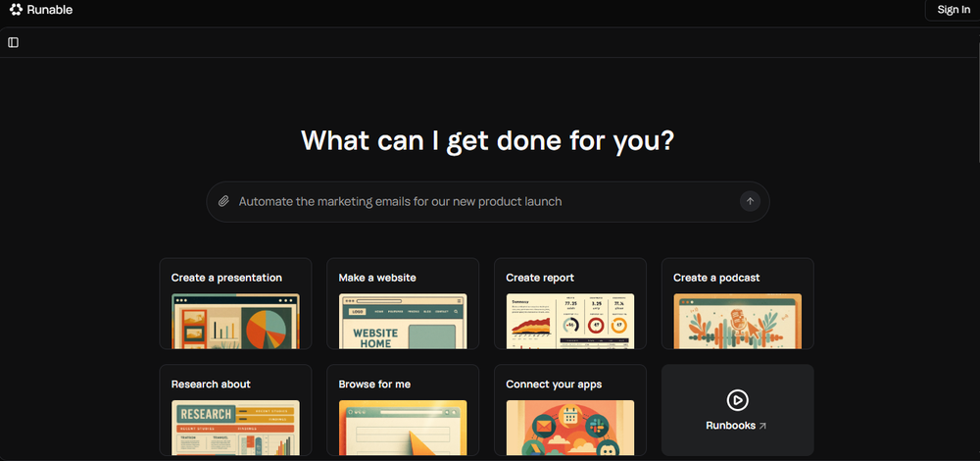This screenshot has width=980, height=461.
Task: Submit prompt with the up-arrow send button
Action: [750, 201]
